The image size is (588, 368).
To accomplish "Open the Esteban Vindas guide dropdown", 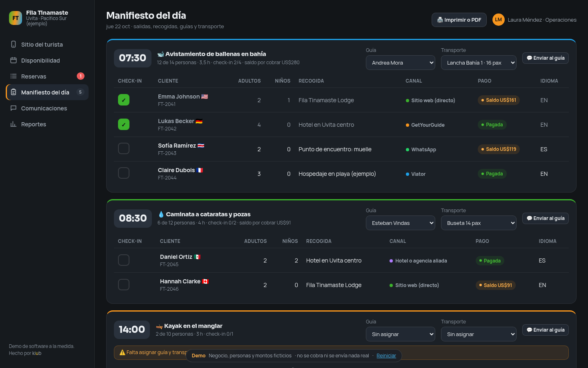I will click(401, 223).
